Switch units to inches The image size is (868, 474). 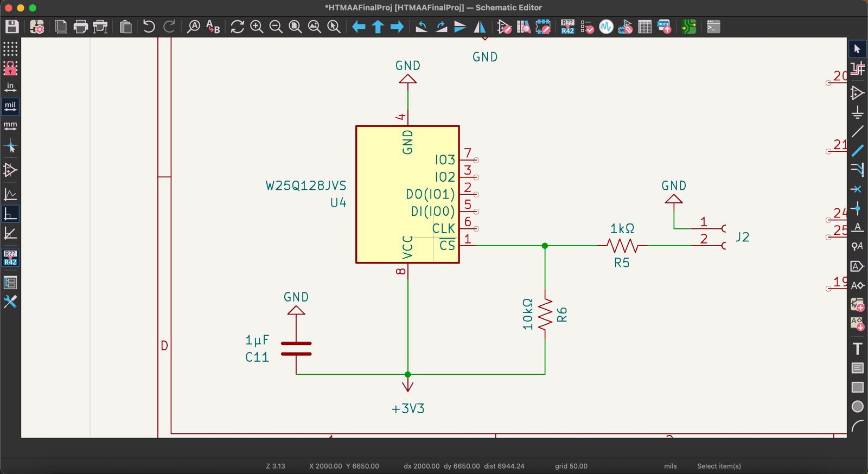[x=10, y=87]
